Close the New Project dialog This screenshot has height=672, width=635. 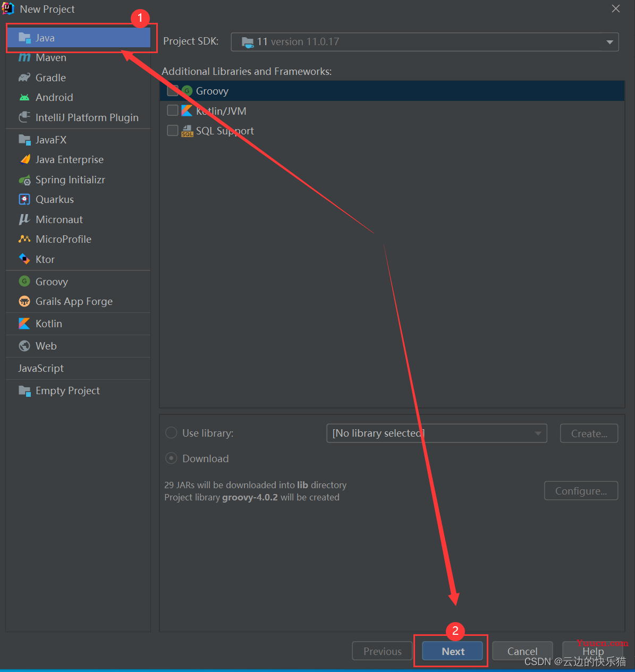[x=616, y=8]
